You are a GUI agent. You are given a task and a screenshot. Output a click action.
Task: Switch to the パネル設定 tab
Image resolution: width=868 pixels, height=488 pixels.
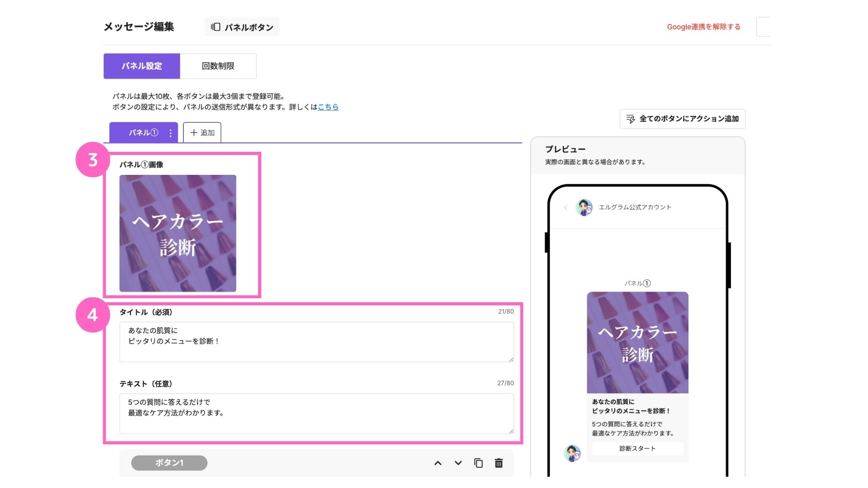[x=142, y=66]
